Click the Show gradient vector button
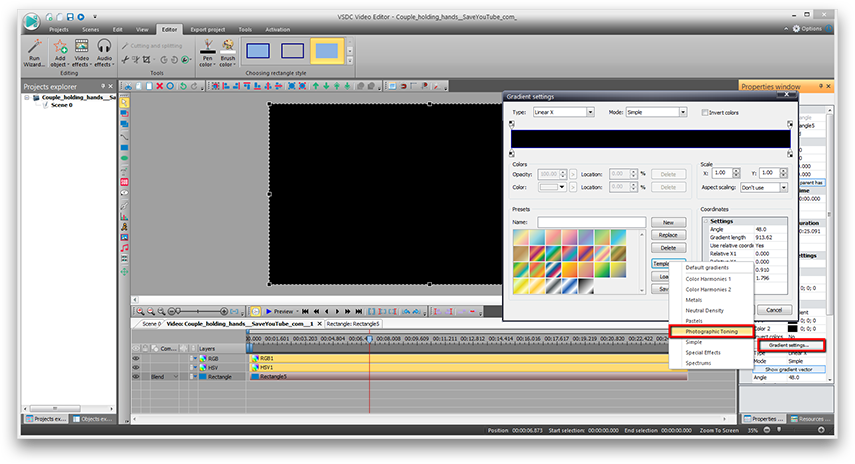This screenshot has height=464, width=855. pyautogui.click(x=788, y=369)
